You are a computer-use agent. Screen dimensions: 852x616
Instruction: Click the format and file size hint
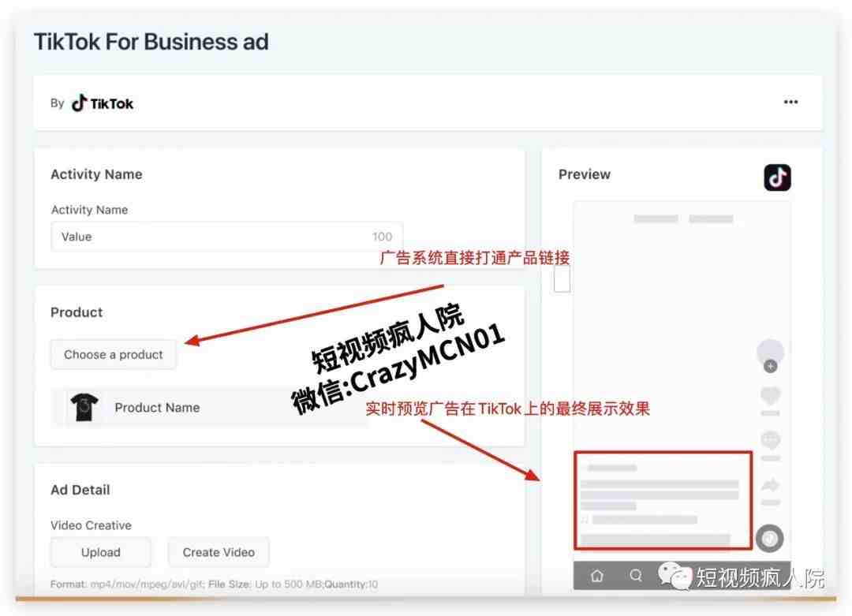point(214,584)
